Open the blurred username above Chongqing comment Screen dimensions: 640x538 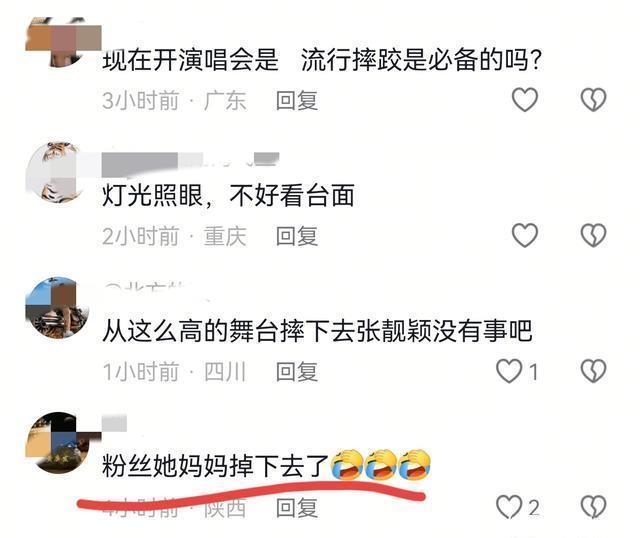[x=190, y=162]
